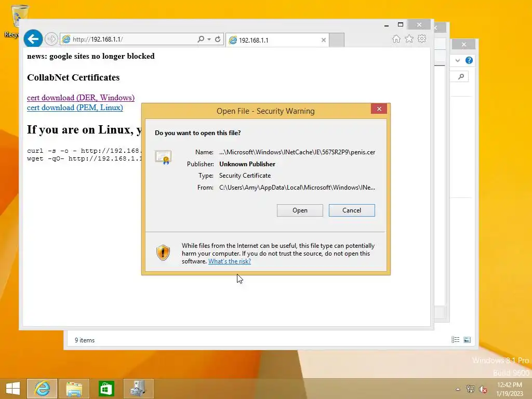Click Open in the Security Warning dialog
The width and height of the screenshot is (532, 399).
point(300,210)
